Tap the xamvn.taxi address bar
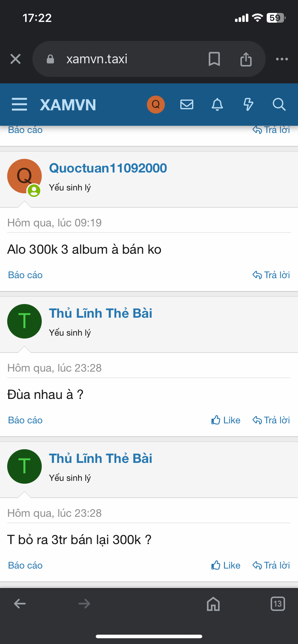The width and height of the screenshot is (298, 644). pos(119,59)
